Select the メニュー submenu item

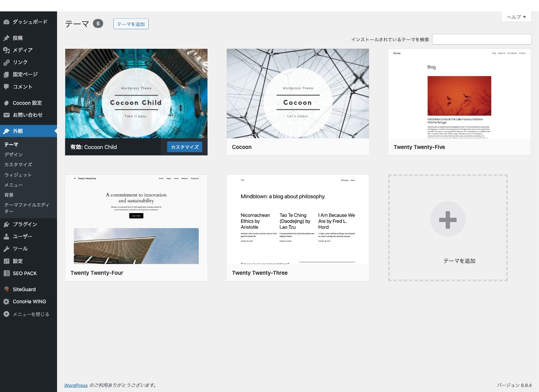coord(14,185)
